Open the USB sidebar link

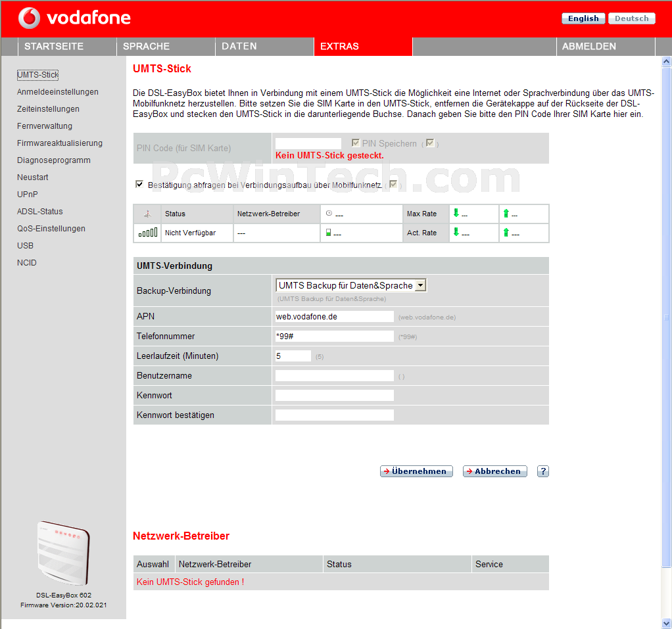pos(25,246)
